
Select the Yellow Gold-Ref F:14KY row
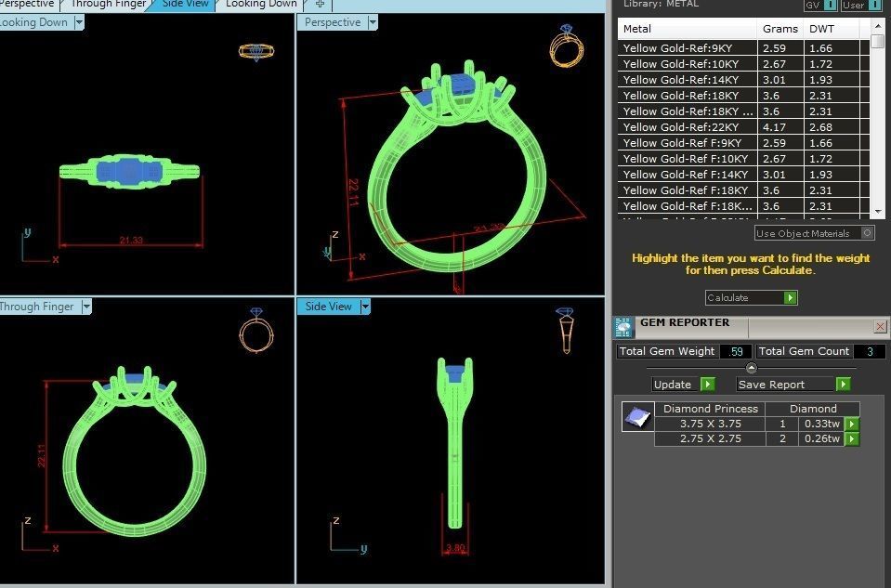coord(743,175)
